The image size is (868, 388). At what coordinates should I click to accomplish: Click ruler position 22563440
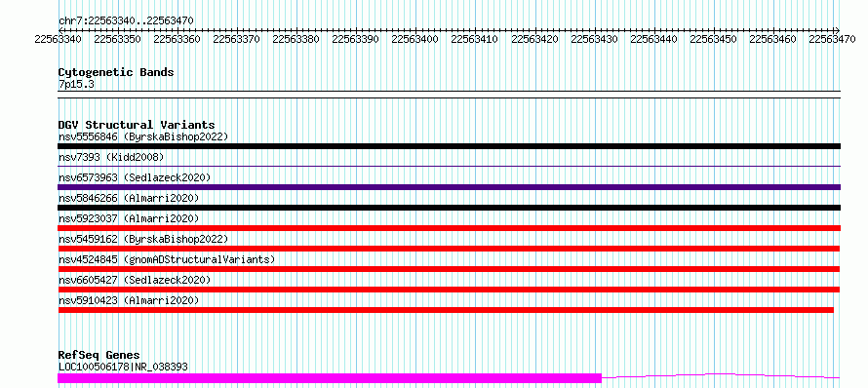click(x=654, y=39)
